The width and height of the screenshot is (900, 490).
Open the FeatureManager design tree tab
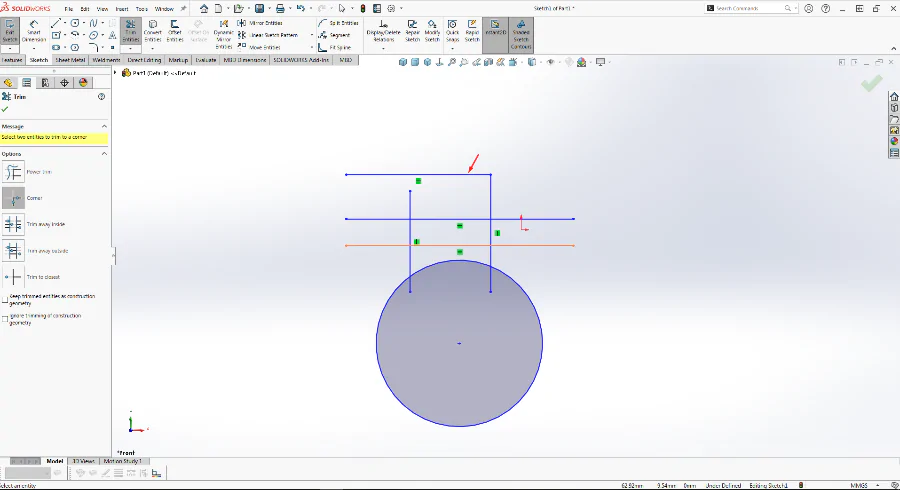coord(8,83)
